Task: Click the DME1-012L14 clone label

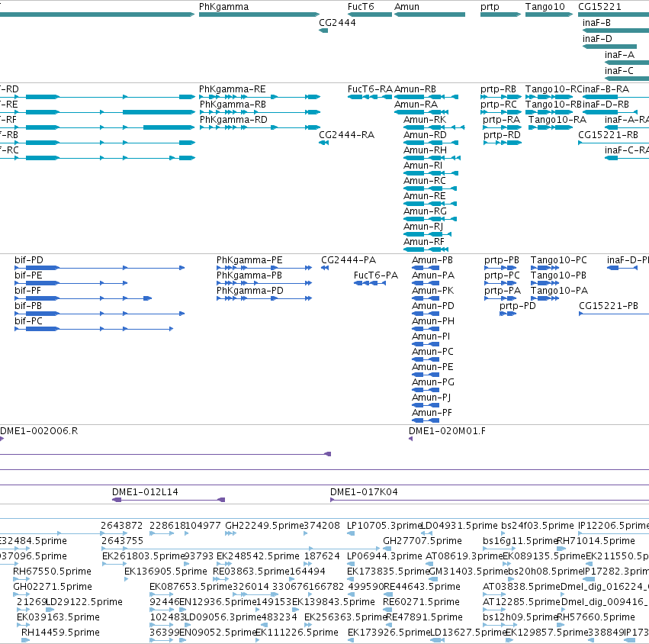Action: [145, 492]
